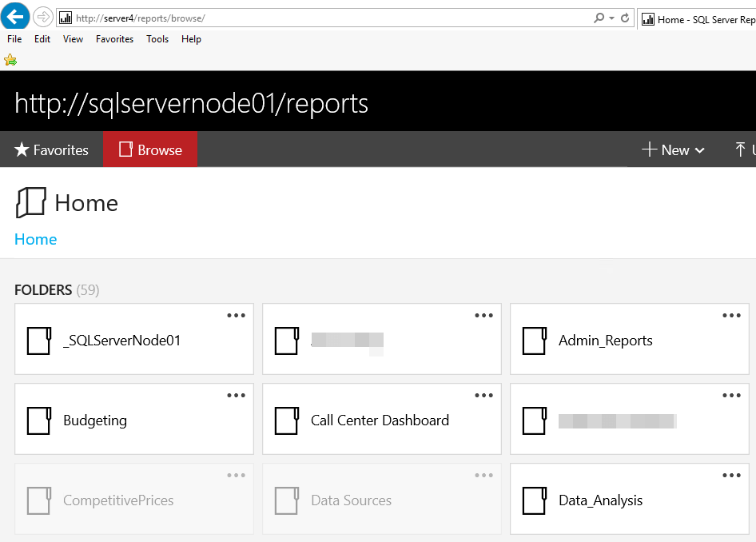Open the Help menu
Image resolution: width=756 pixels, height=542 pixels.
point(192,39)
